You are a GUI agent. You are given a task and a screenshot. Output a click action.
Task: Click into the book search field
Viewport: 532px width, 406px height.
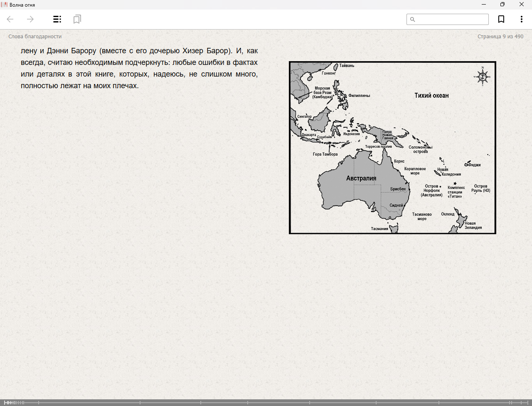coord(451,20)
